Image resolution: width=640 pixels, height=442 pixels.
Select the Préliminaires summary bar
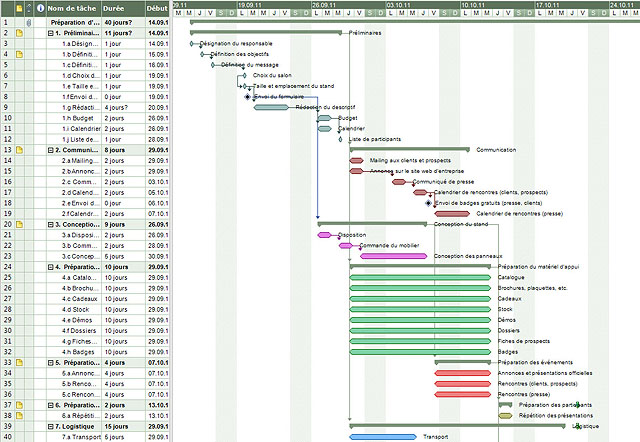266,32
